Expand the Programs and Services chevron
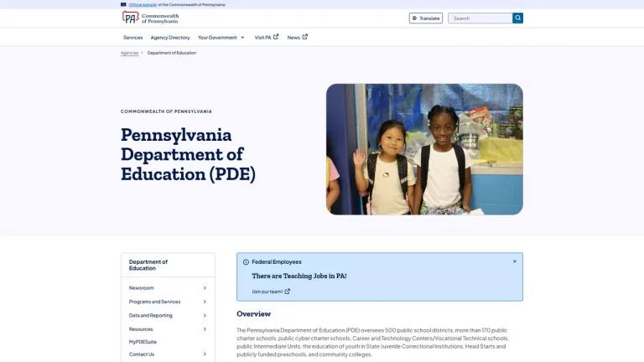The height and width of the screenshot is (362, 644). click(x=205, y=302)
